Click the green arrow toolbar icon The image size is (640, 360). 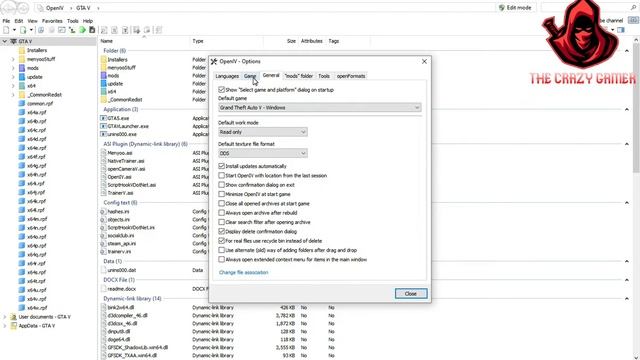click(x=82, y=30)
